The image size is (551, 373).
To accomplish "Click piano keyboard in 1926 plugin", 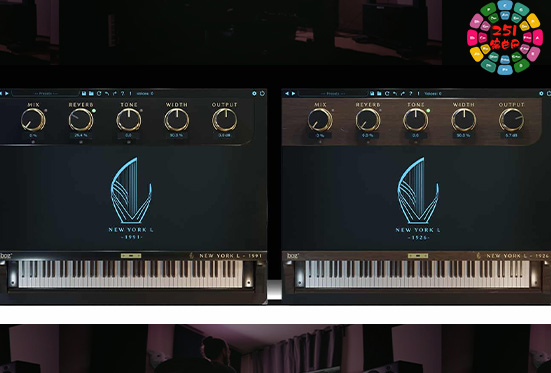I will point(417,274).
